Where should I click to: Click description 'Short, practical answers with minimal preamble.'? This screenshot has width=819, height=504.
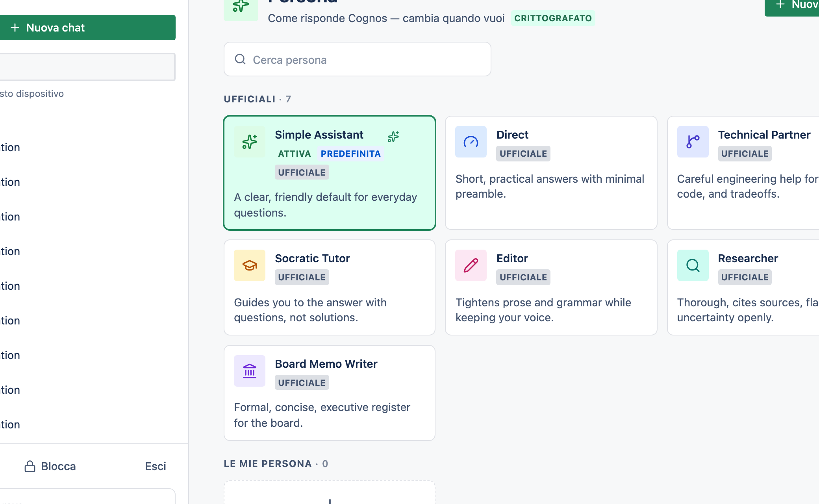(x=550, y=186)
